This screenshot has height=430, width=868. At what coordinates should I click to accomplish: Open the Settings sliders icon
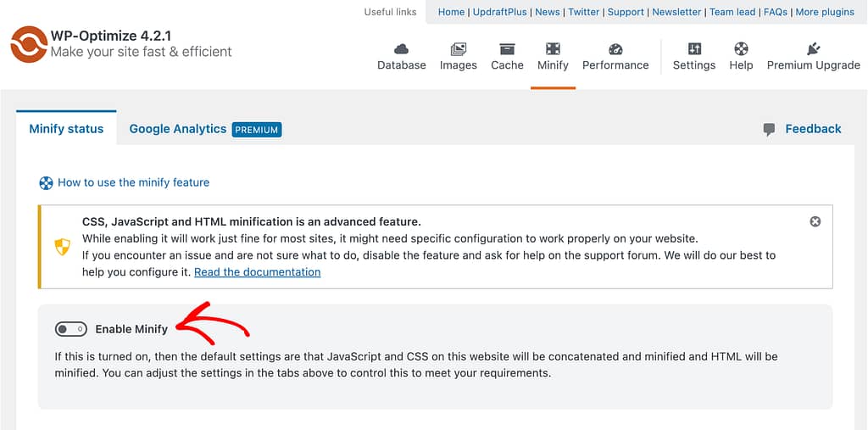(694, 48)
